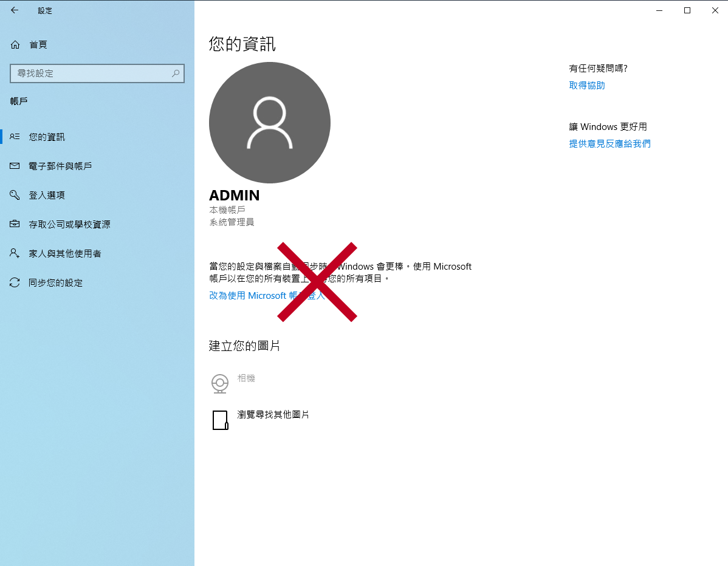Click the file icon beside 瀏覽尋找其他圖片
Image resolution: width=728 pixels, height=566 pixels.
219,420
